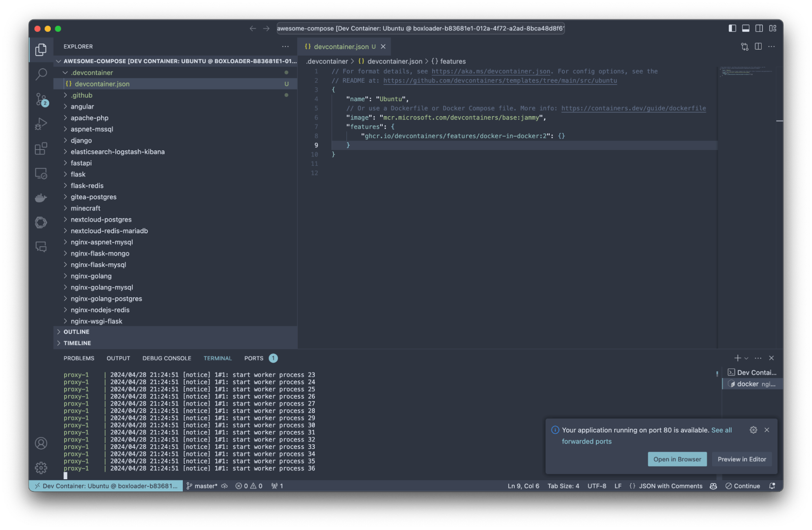The height and width of the screenshot is (530, 812).
Task: Expand the django folder
Action: click(x=175, y=141)
